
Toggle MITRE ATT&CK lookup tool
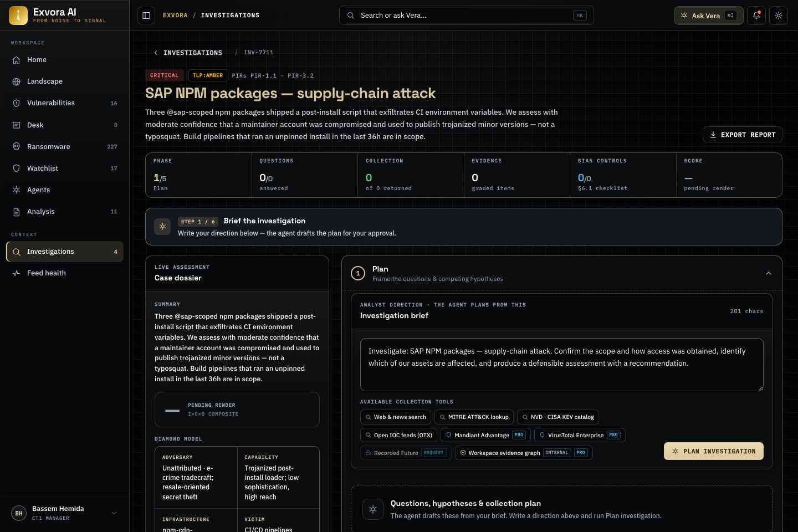tap(474, 417)
